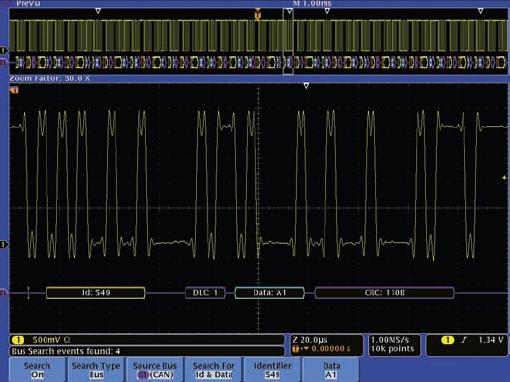Click the channel 1 ground reference marker at left

(4, 244)
